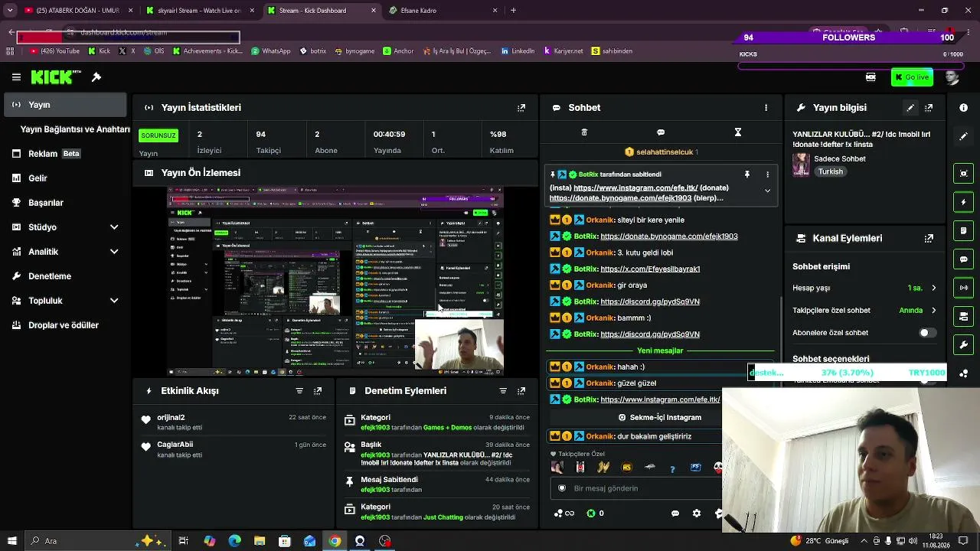This screenshot has width=980, height=551.
Task: Unpin the BotRix pinned message
Action: tap(747, 174)
